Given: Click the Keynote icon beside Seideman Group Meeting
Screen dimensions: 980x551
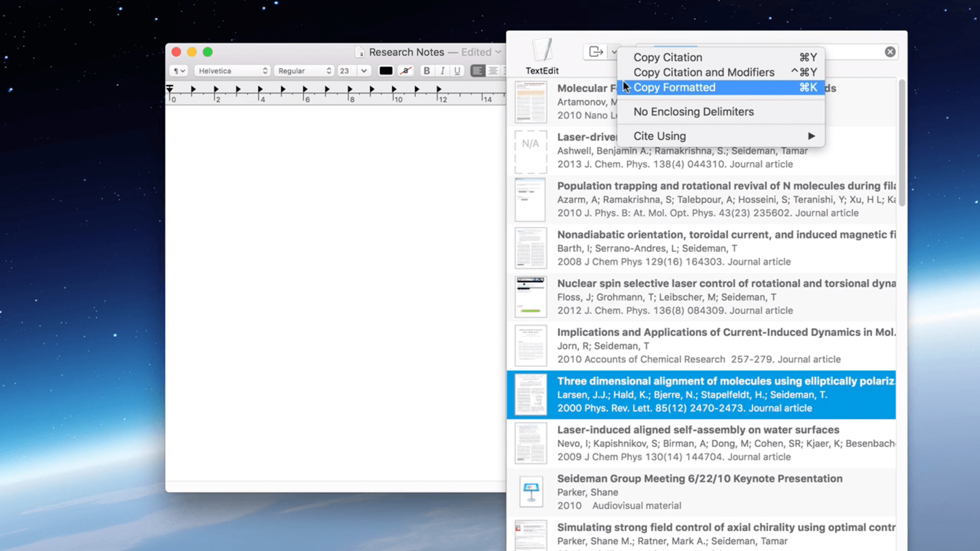Looking at the screenshot, I should [531, 492].
